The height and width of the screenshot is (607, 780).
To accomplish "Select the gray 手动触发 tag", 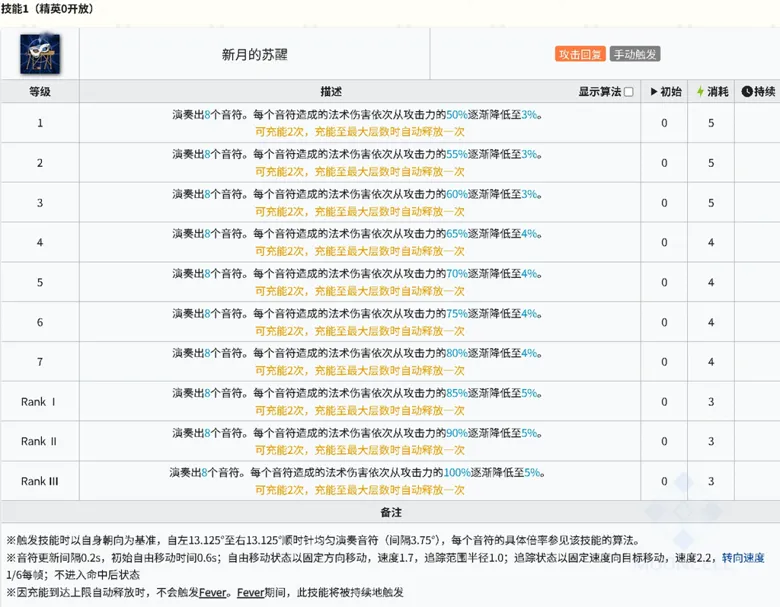I will (635, 54).
